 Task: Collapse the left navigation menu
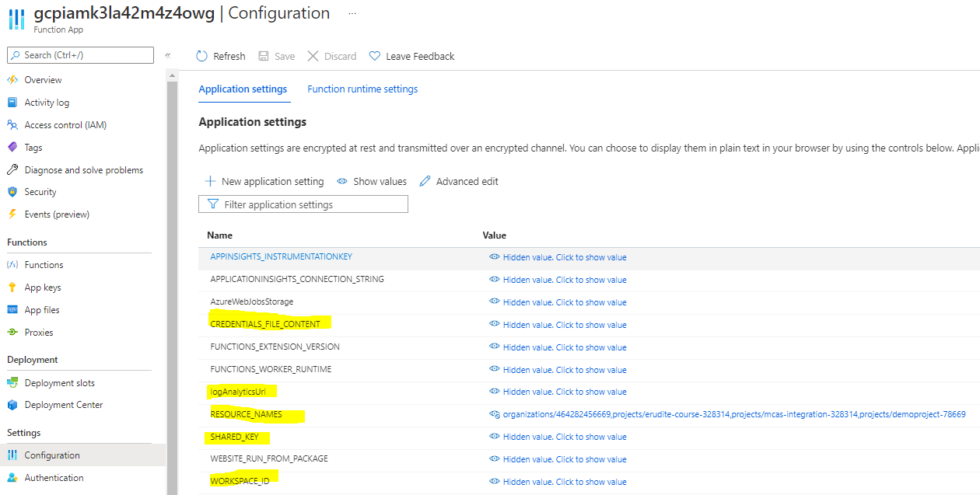pyautogui.click(x=168, y=55)
